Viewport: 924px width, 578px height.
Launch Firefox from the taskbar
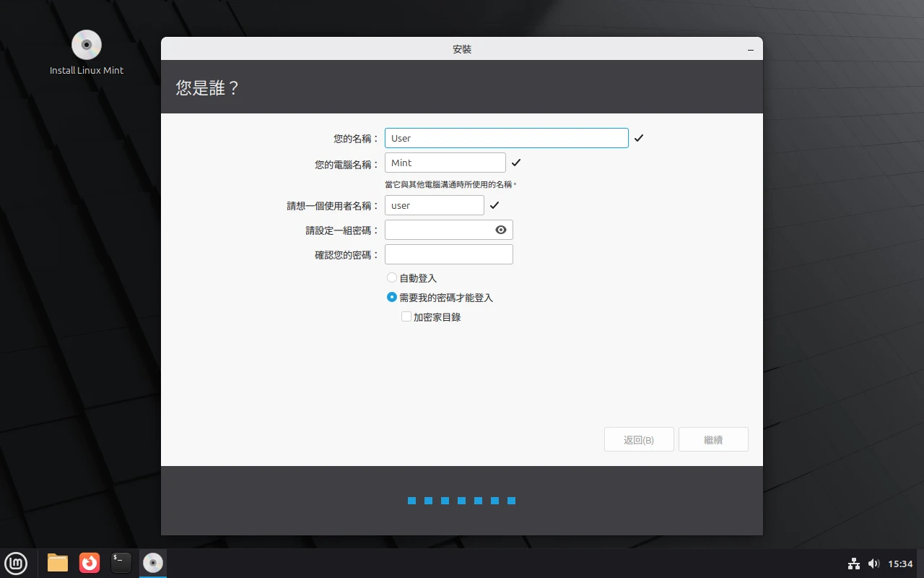pyautogui.click(x=89, y=563)
